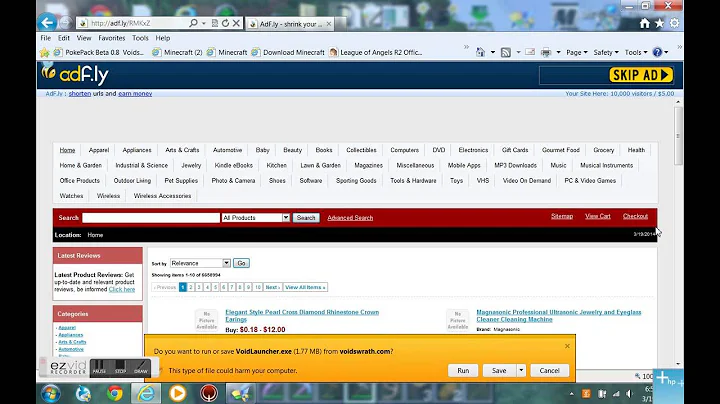
Task: Go to results page 2
Action: coord(191,287)
